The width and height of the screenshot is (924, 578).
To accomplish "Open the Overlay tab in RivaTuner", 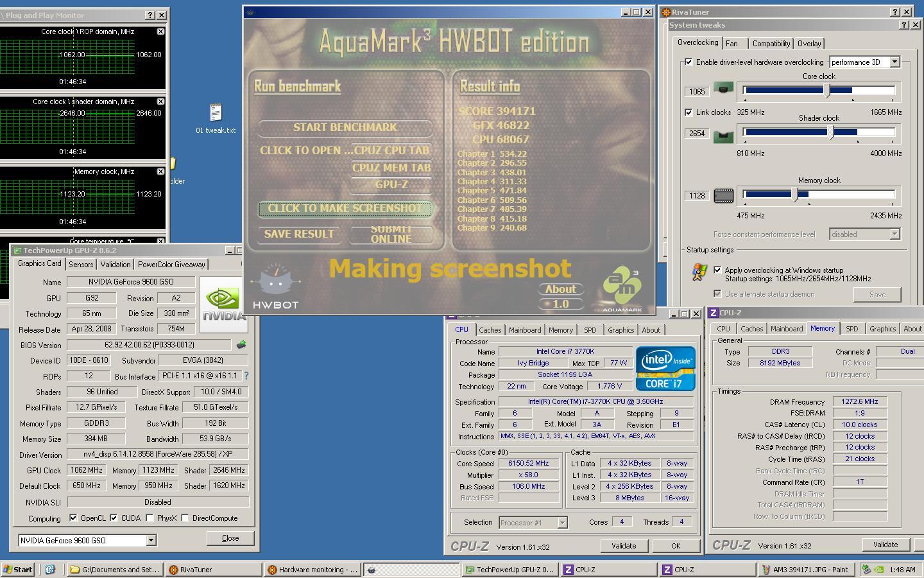I will click(809, 44).
